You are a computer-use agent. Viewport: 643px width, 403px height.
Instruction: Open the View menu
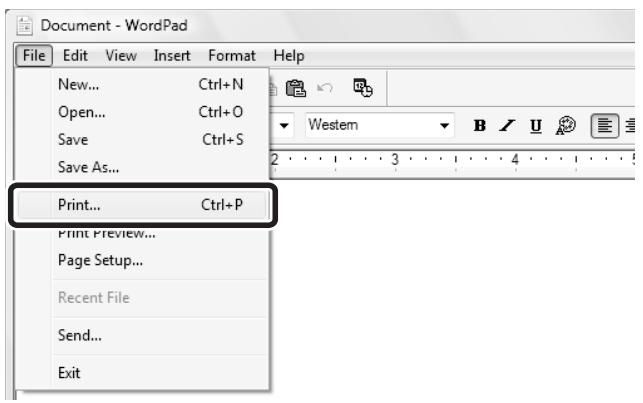click(x=121, y=55)
